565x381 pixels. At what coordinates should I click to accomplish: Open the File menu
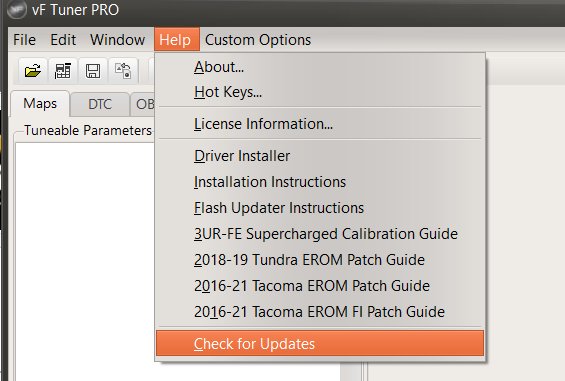click(25, 40)
